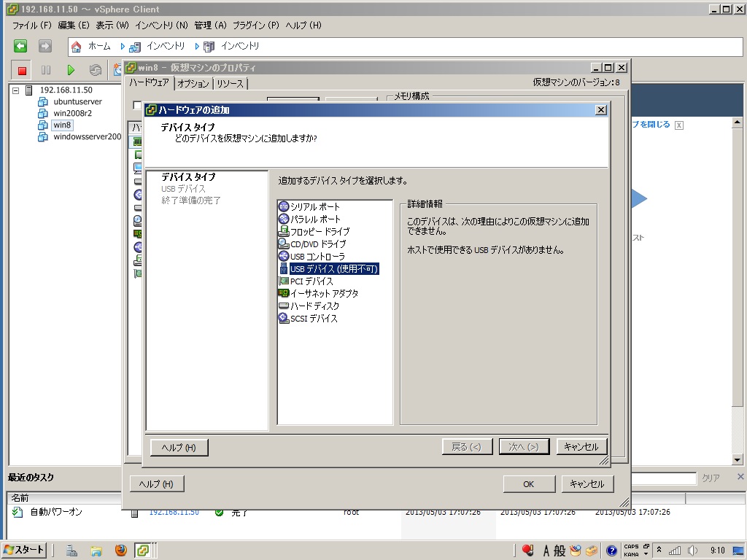Open the インベントリ (N) menu
Screen dimensions: 747x560
point(161,26)
